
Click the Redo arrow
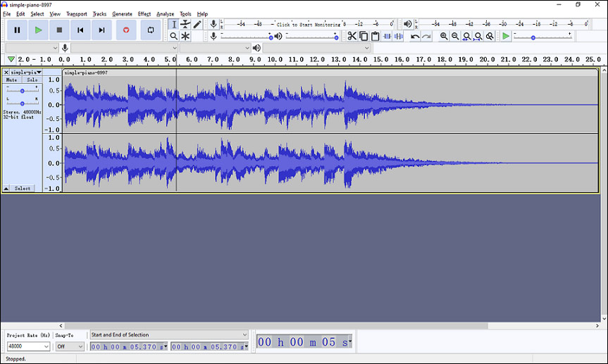click(426, 36)
